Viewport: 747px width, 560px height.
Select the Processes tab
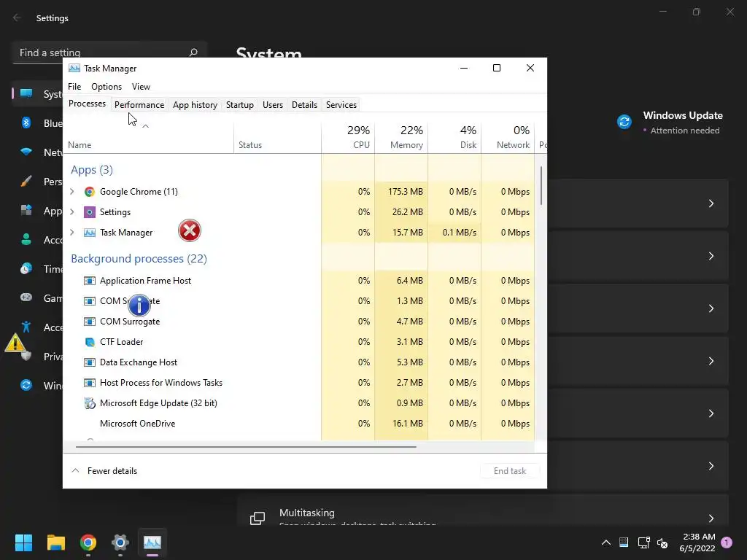point(88,104)
